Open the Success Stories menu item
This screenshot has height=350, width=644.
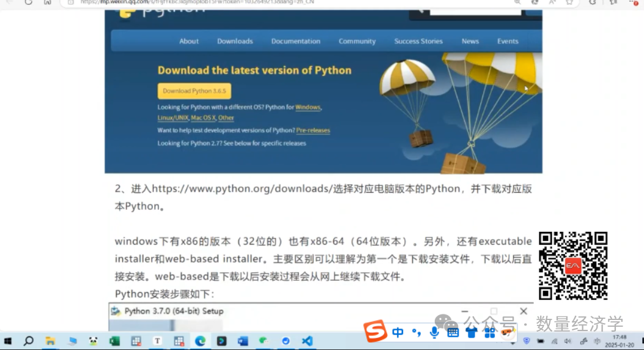(x=418, y=41)
